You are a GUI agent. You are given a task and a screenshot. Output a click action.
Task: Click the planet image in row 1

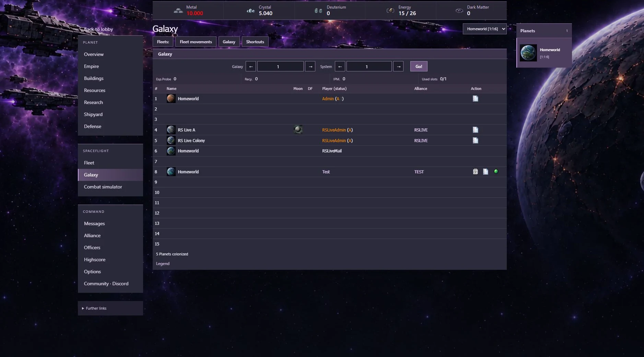(171, 99)
